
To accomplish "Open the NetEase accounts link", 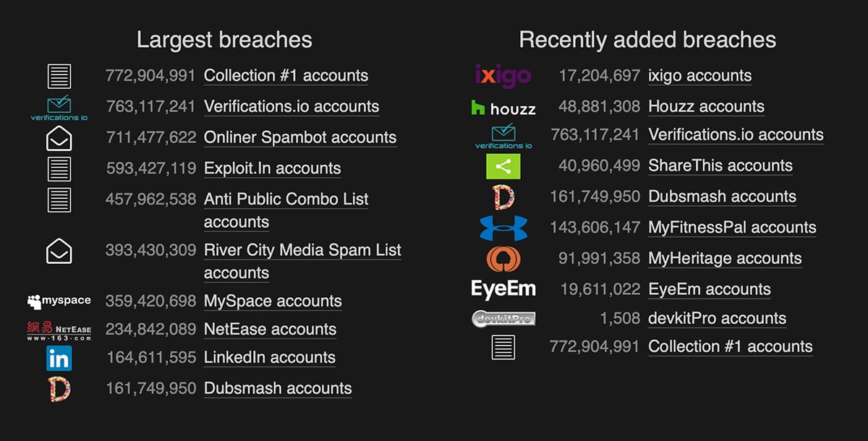I will (x=270, y=329).
